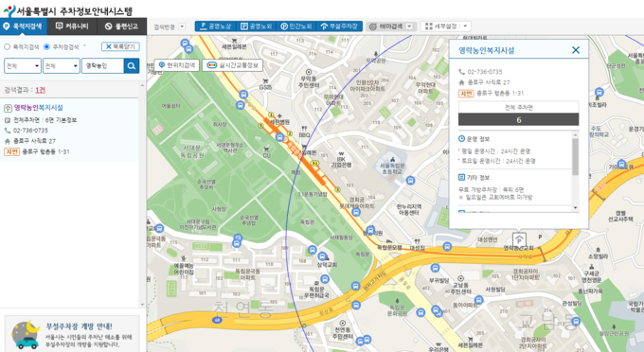Click the magnifier search icon button

(132, 65)
